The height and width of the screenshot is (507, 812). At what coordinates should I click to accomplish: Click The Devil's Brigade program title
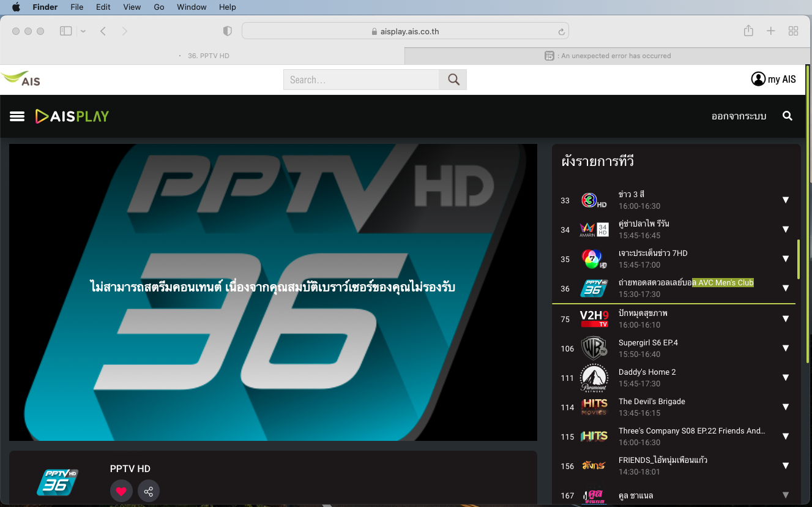point(652,402)
